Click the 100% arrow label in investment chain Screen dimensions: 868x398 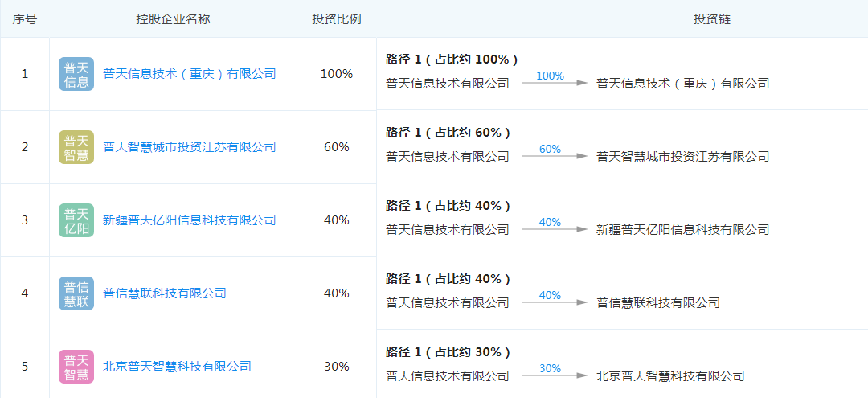[x=550, y=76]
